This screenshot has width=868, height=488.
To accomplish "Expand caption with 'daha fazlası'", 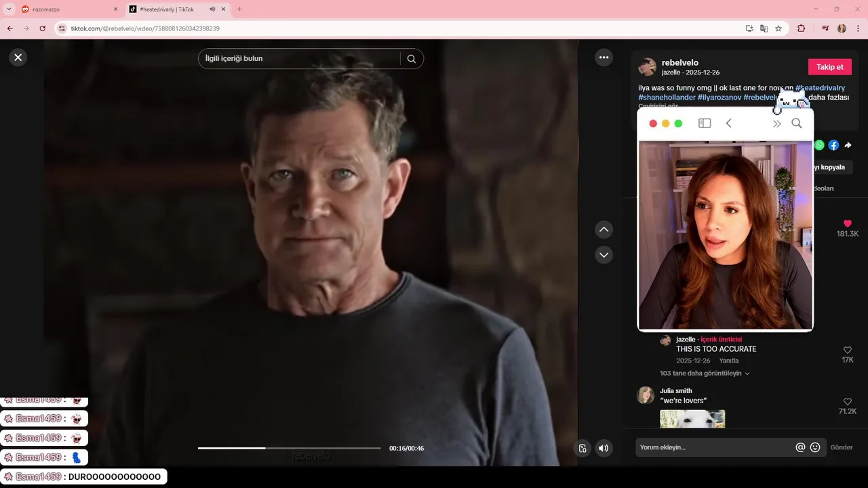I will tap(829, 98).
